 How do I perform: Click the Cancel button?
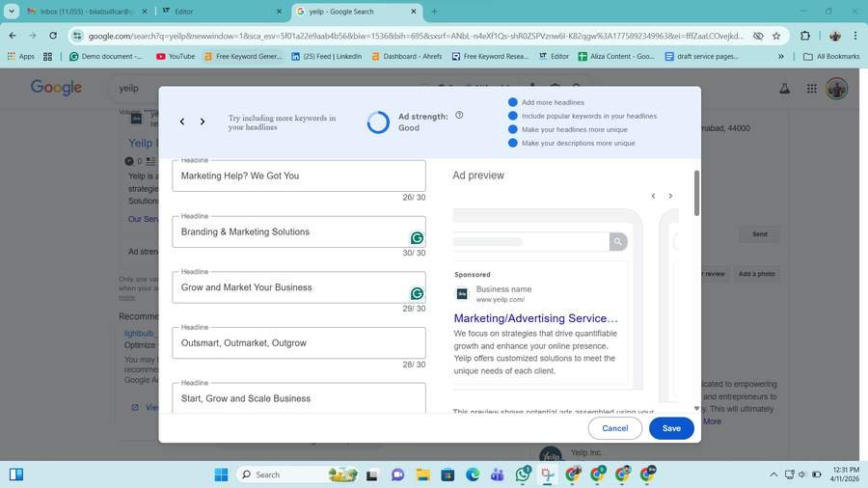(x=615, y=428)
